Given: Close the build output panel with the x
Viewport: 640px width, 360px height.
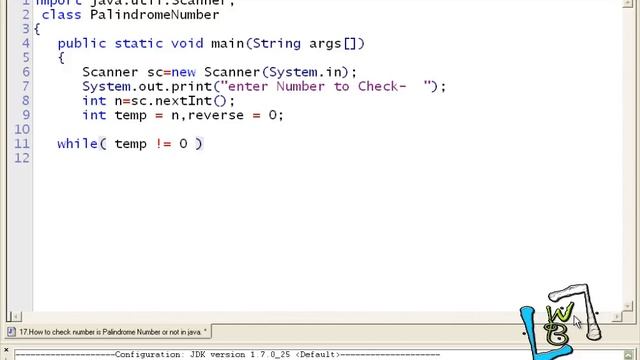Looking at the screenshot, I should pyautogui.click(x=6, y=350).
